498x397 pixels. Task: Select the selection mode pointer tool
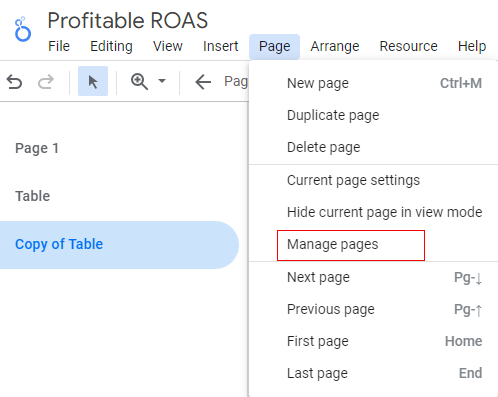(93, 81)
